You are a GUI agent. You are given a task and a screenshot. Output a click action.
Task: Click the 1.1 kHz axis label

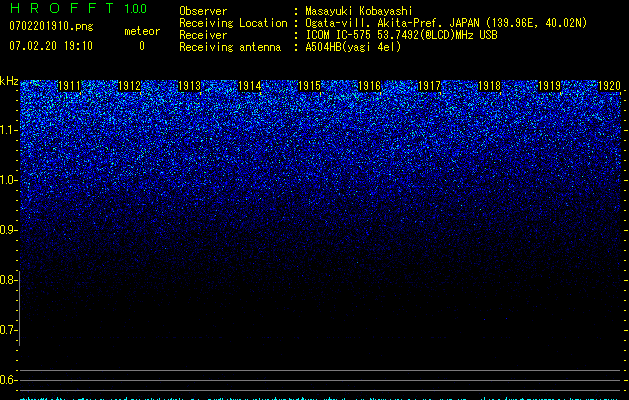tap(9, 130)
